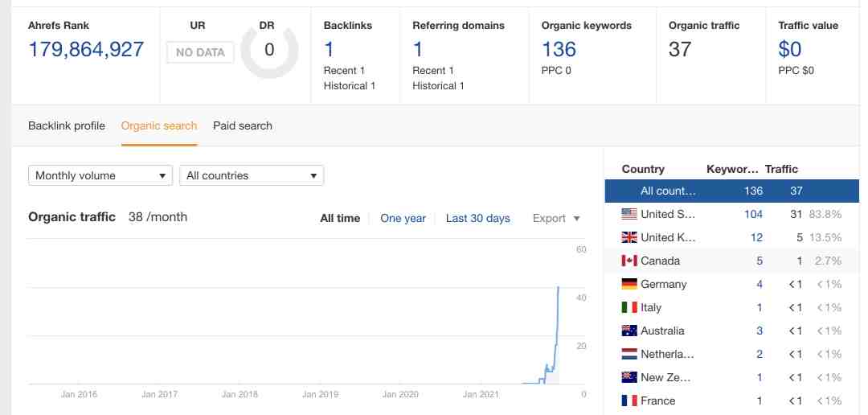The image size is (868, 415).
Task: Open the Backlinks count link
Action: tap(330, 49)
